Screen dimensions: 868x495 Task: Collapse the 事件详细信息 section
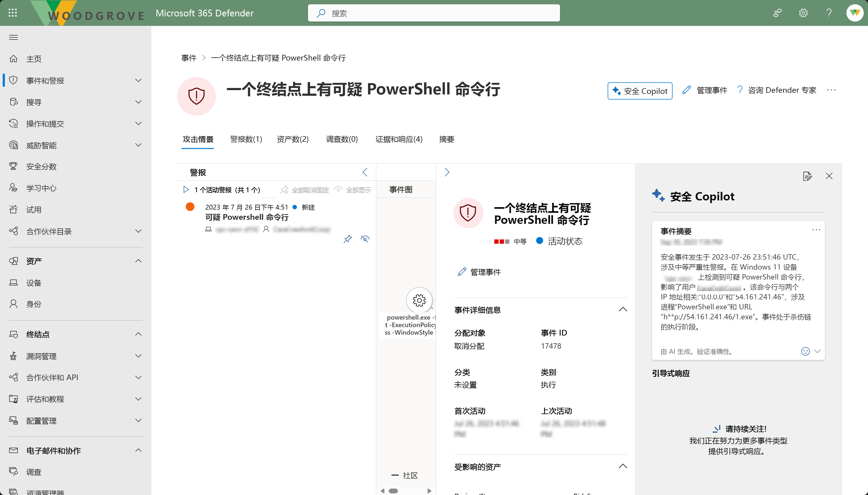point(622,309)
